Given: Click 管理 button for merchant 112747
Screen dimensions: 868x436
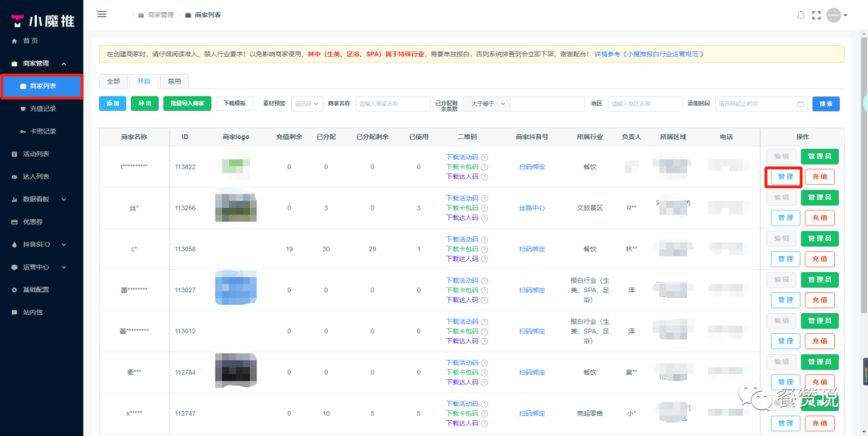Looking at the screenshot, I should coord(785,424).
